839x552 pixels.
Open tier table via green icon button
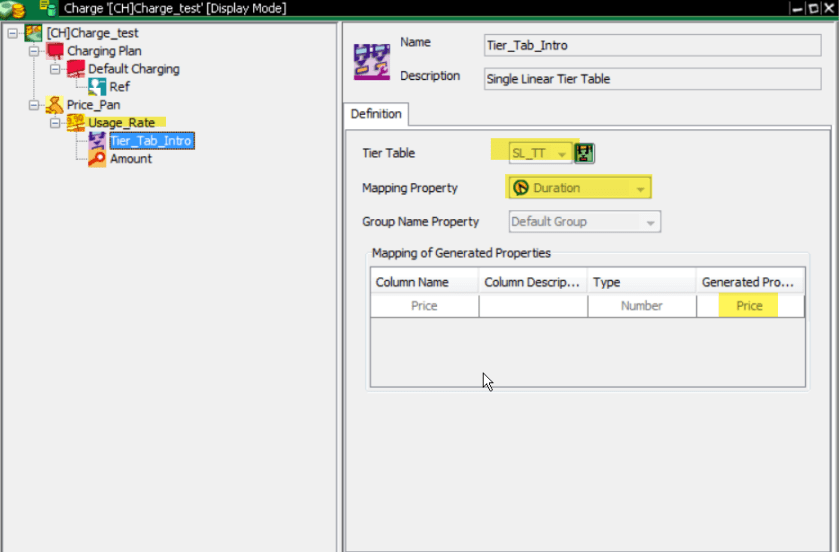[584, 154]
